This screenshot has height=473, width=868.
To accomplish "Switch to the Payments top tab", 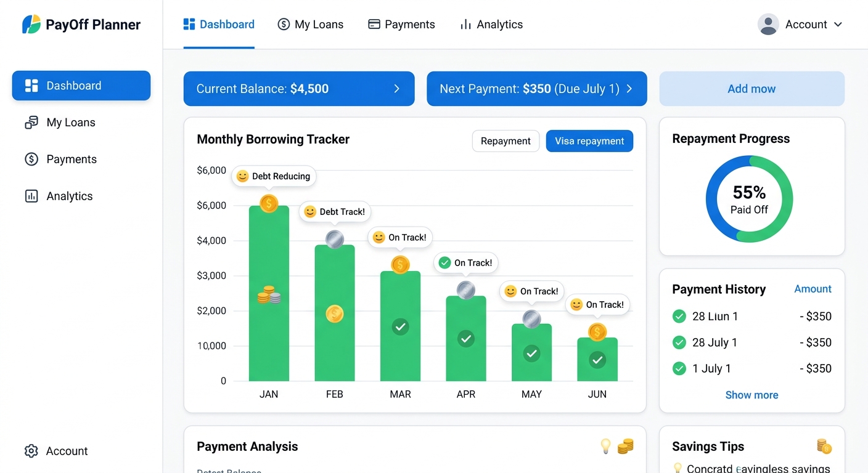I will [401, 25].
